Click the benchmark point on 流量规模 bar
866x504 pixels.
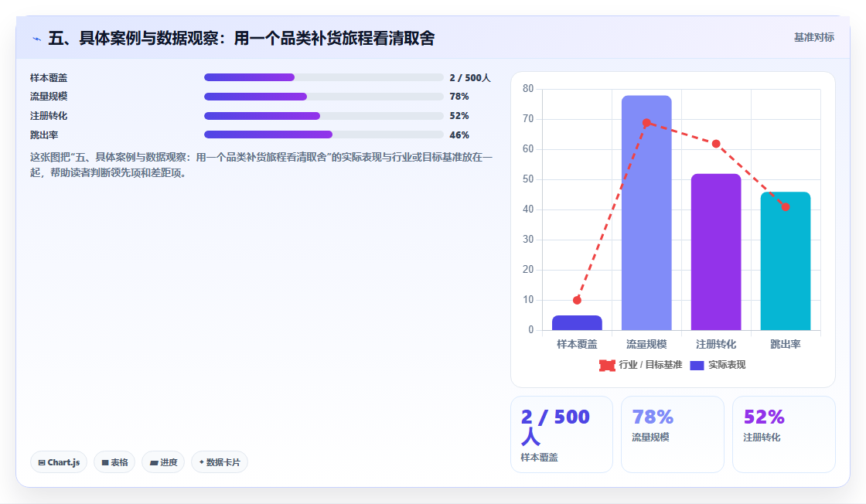(646, 123)
